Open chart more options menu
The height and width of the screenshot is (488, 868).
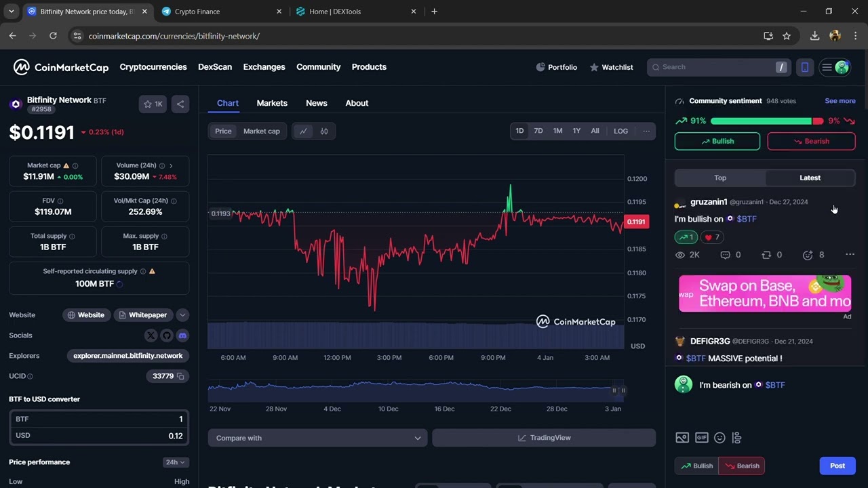point(646,131)
